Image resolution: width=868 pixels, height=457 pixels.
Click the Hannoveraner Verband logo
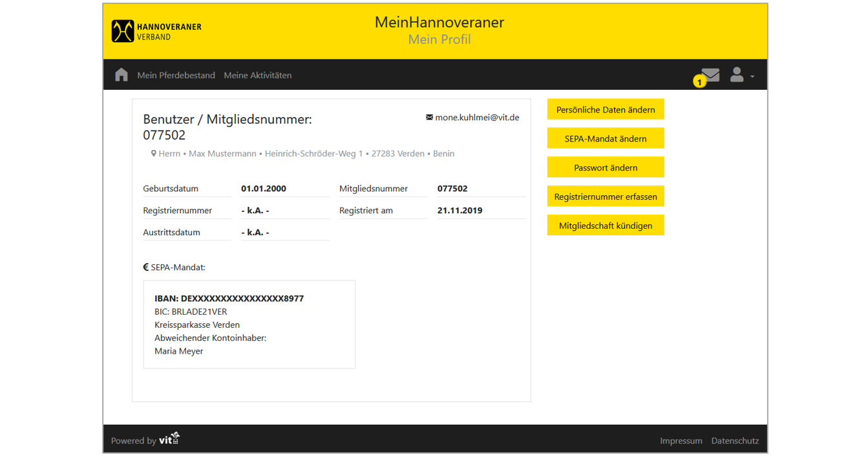(156, 31)
